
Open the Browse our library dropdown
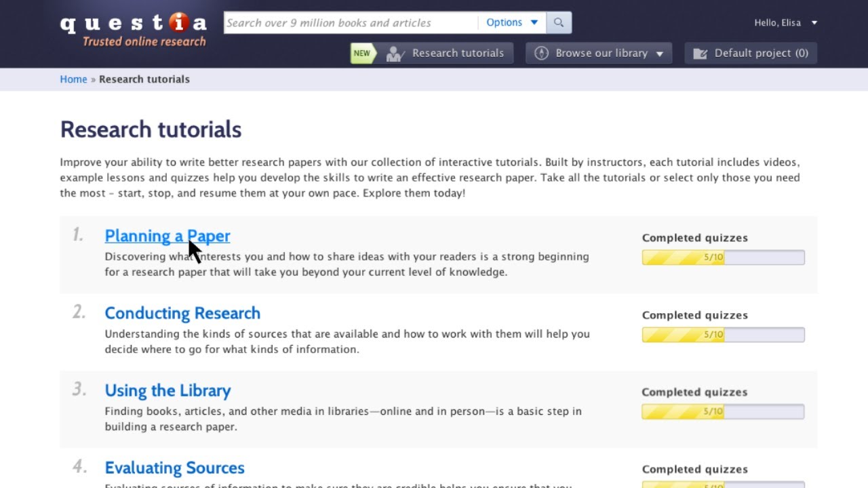599,53
